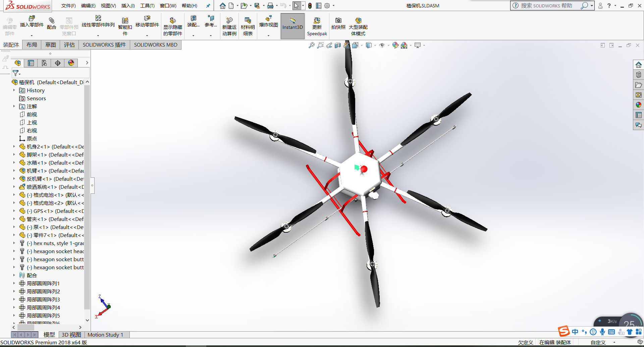Click the Zoom to Area icon
The width and height of the screenshot is (644, 347).
click(x=320, y=45)
